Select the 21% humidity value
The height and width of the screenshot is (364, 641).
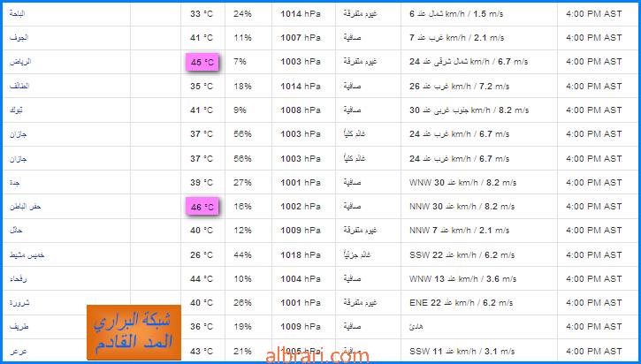point(242,351)
